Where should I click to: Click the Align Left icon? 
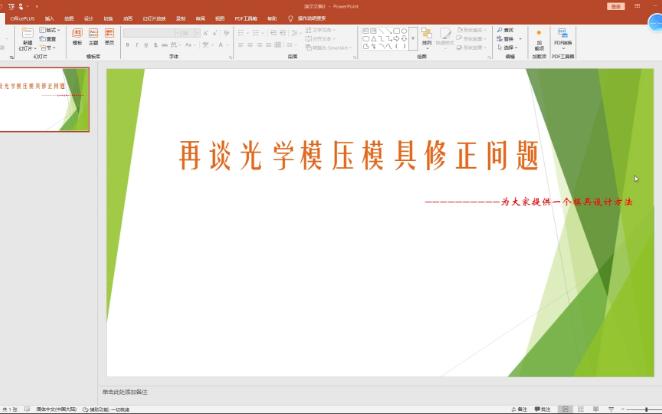pos(241,45)
